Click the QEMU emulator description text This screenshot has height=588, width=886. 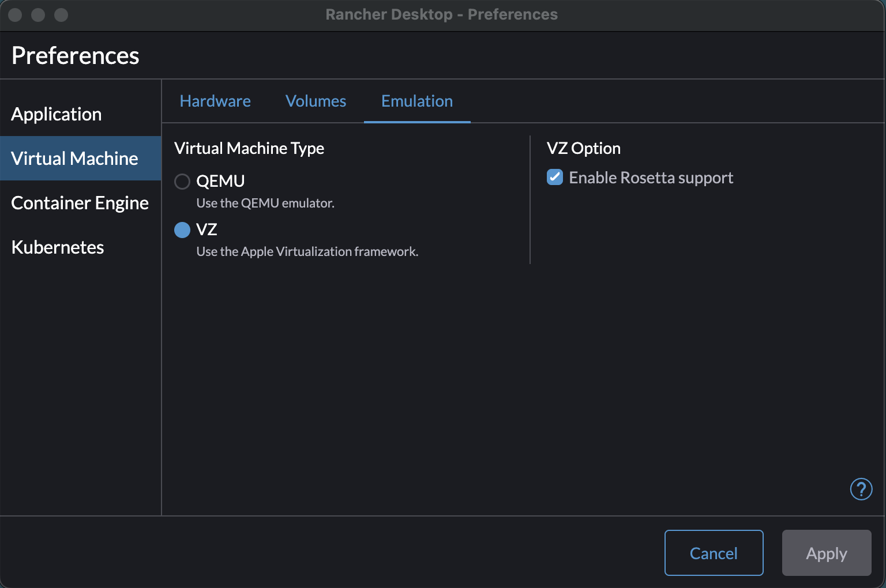(265, 203)
